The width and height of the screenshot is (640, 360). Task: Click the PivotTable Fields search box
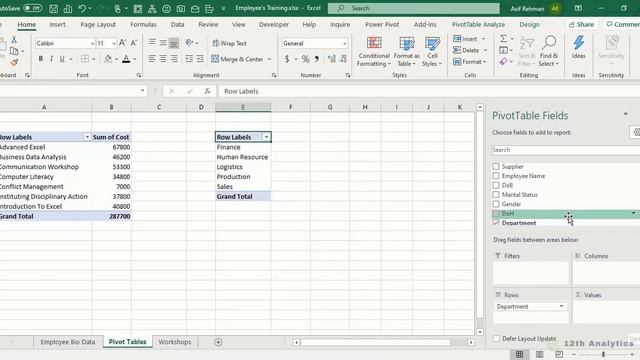point(566,150)
